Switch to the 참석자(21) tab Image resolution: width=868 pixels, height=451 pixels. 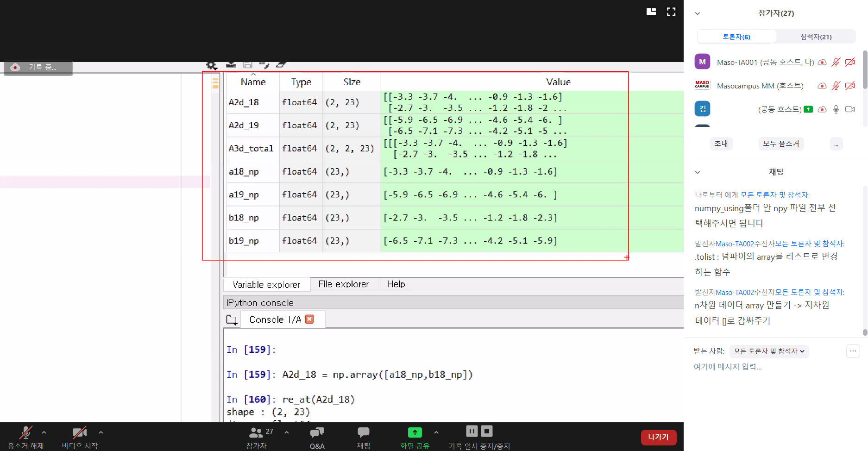click(816, 37)
